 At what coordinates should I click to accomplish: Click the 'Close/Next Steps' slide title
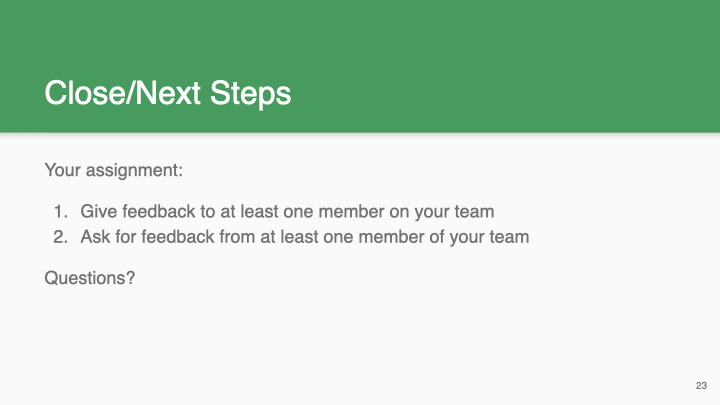pyautogui.click(x=168, y=93)
